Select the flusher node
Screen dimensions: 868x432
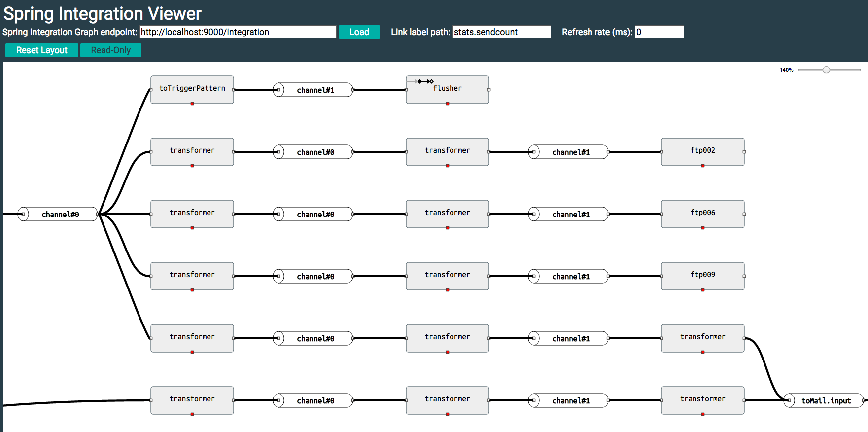pos(448,90)
